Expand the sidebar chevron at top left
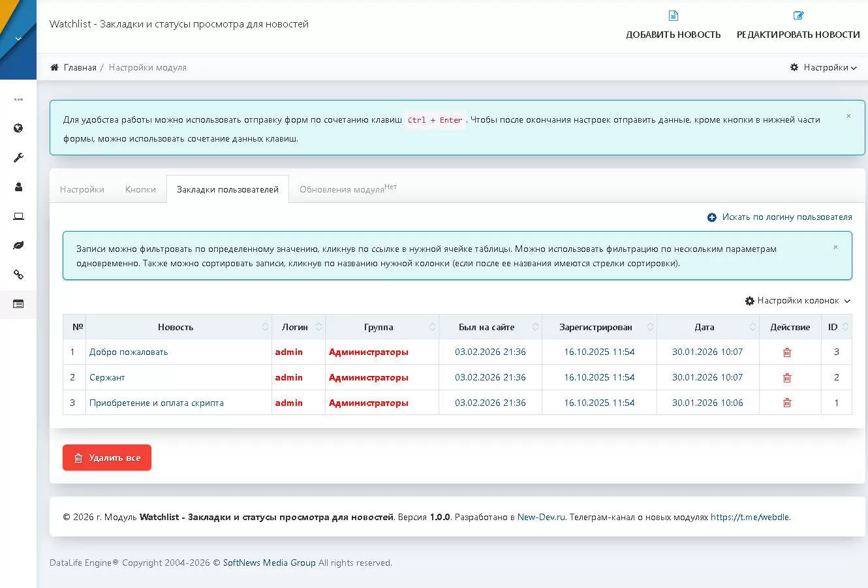 pyautogui.click(x=18, y=39)
